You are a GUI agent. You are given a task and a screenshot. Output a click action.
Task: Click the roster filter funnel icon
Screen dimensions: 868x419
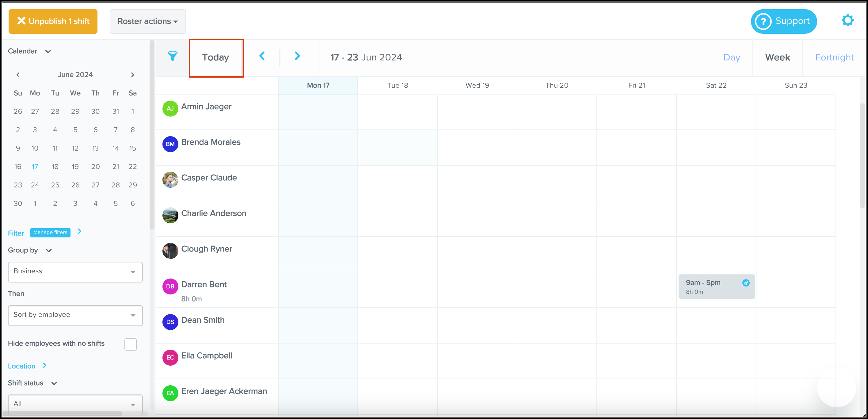click(172, 56)
